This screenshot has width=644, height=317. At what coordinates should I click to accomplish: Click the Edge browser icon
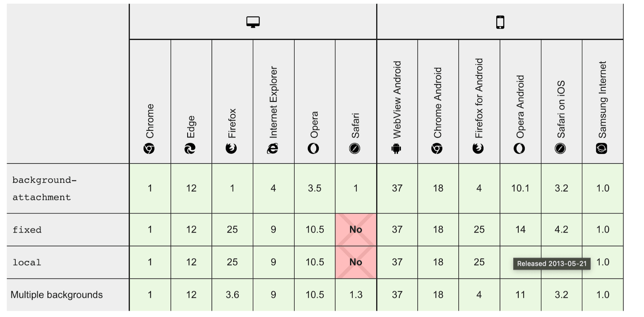(x=190, y=149)
